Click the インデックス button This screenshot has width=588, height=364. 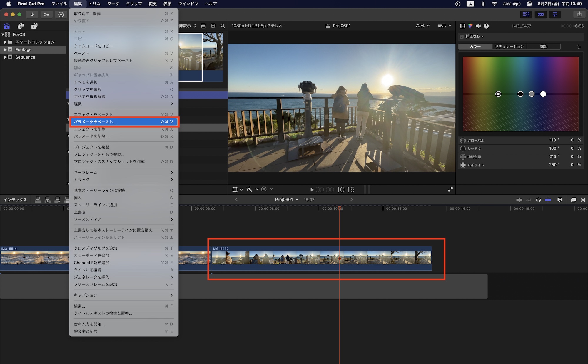click(x=15, y=200)
